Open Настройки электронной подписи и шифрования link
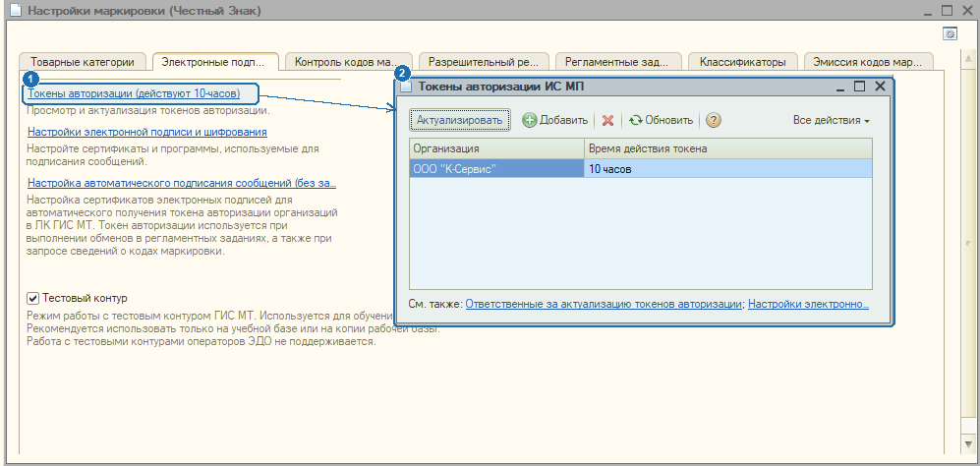 click(147, 132)
